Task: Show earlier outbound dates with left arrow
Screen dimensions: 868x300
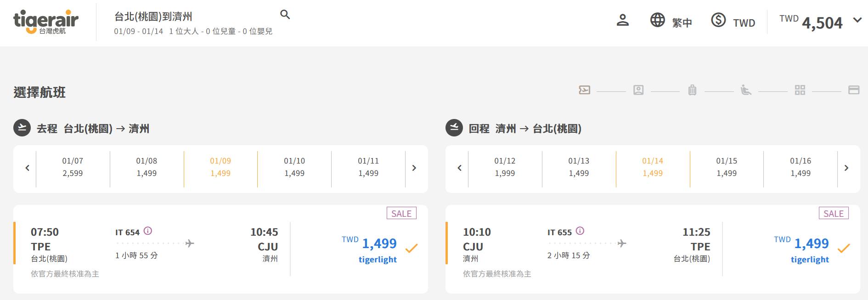Action: click(x=27, y=168)
